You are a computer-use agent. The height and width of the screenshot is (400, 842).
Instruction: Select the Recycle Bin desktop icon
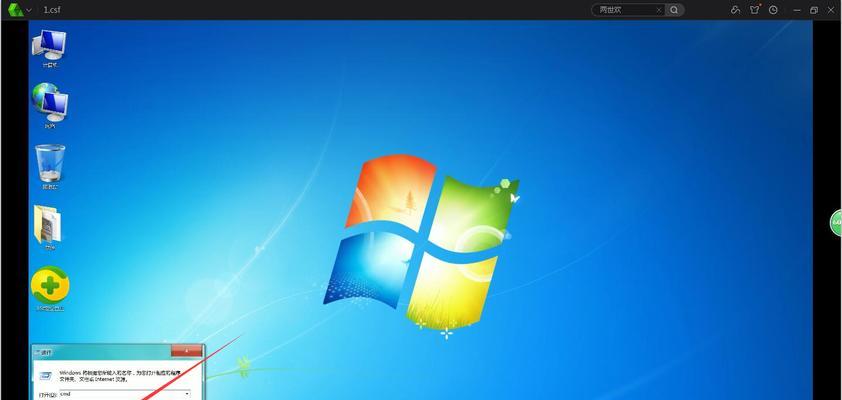(x=50, y=167)
